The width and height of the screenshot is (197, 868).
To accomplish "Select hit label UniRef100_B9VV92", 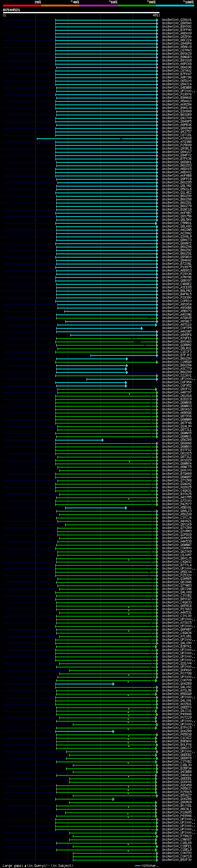I will (176, 26).
